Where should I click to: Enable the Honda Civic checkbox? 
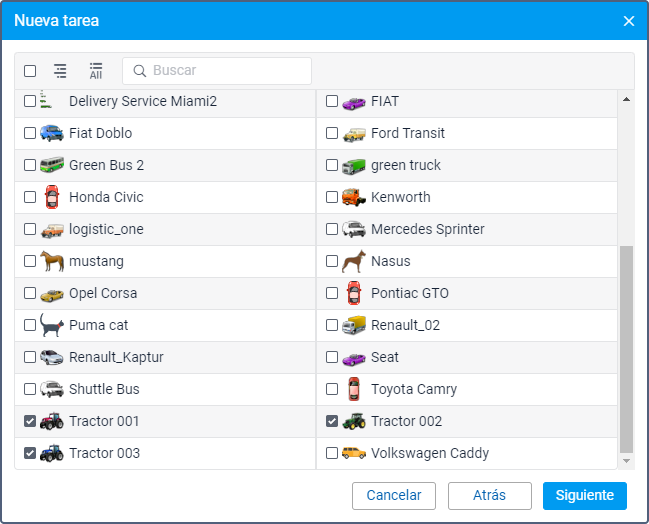tap(30, 197)
